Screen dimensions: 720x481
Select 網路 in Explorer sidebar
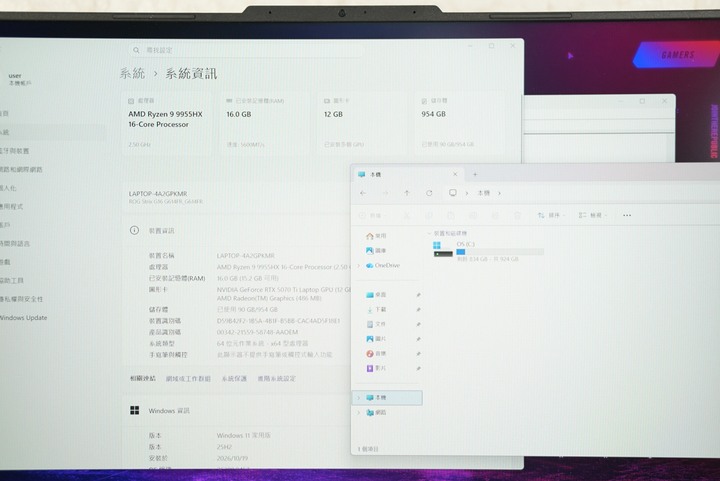point(376,413)
